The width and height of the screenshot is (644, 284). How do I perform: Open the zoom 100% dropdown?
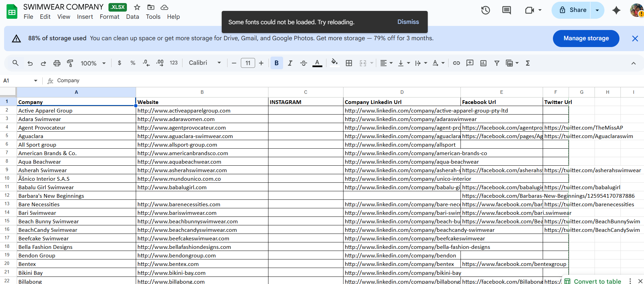tap(93, 63)
